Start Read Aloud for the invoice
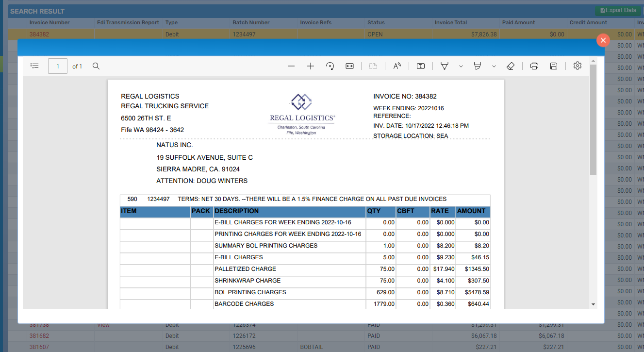The height and width of the screenshot is (352, 644). (x=397, y=66)
